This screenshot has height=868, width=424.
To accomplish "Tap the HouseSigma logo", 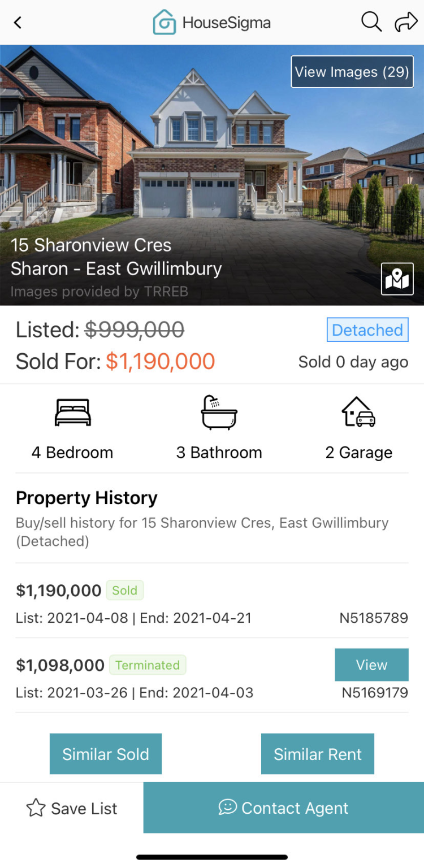I will click(212, 23).
